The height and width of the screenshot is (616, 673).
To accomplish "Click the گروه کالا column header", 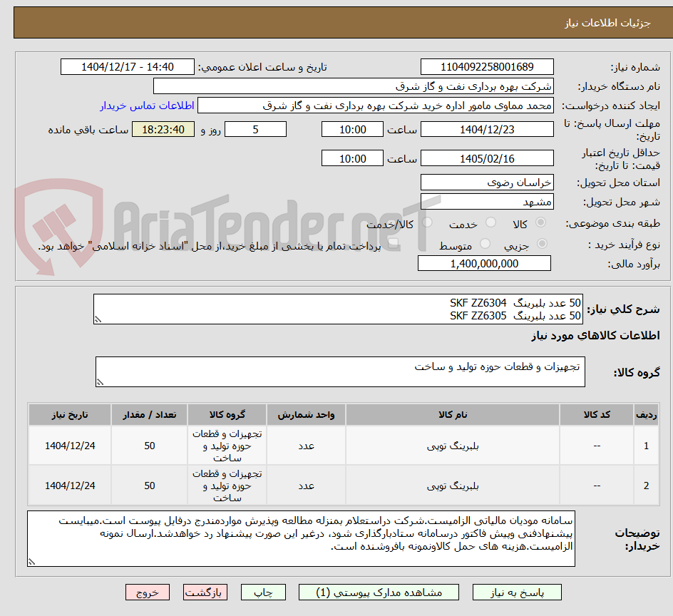I will coord(227,415).
